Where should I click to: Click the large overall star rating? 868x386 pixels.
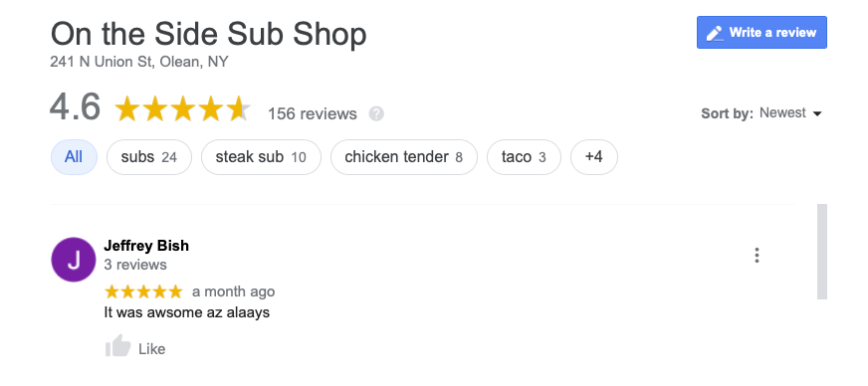pyautogui.click(x=183, y=109)
